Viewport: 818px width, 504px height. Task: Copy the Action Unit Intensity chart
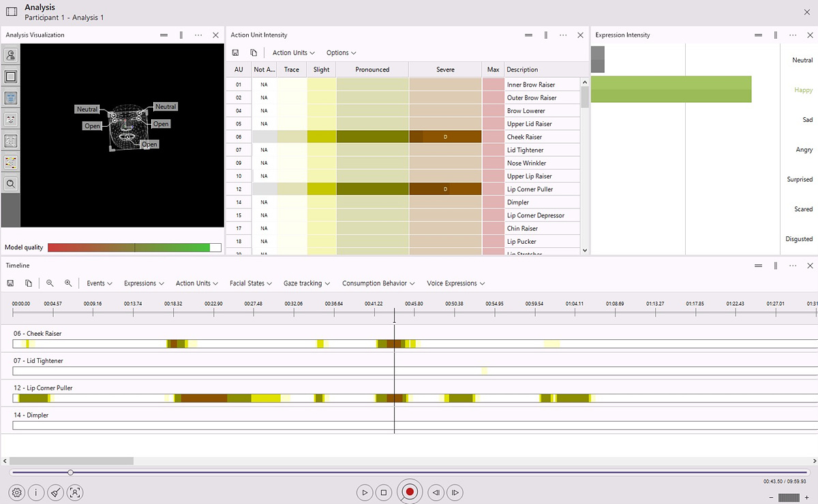click(x=253, y=52)
